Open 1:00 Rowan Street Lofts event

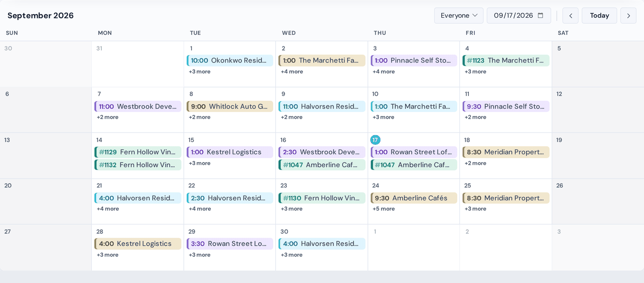click(x=414, y=152)
